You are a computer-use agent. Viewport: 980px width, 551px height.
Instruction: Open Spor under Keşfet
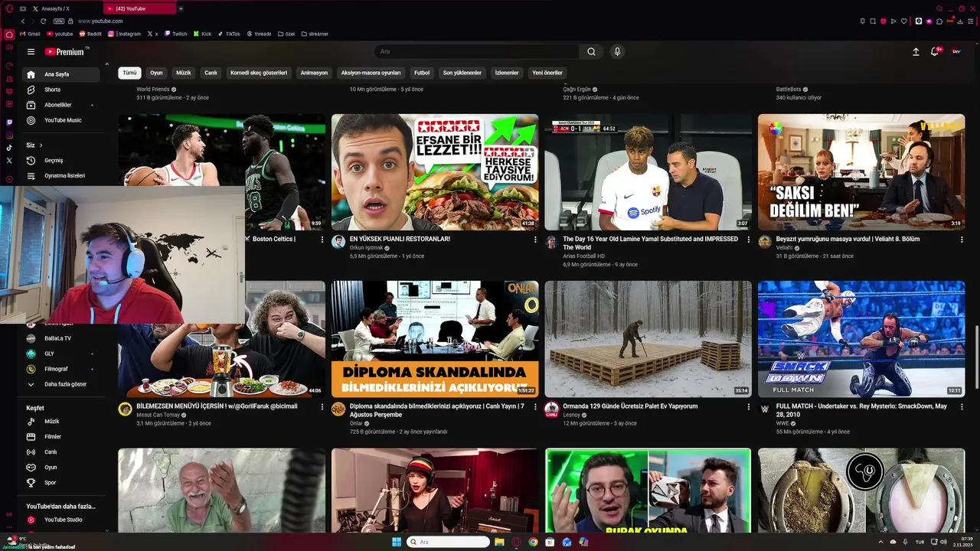pos(61,483)
